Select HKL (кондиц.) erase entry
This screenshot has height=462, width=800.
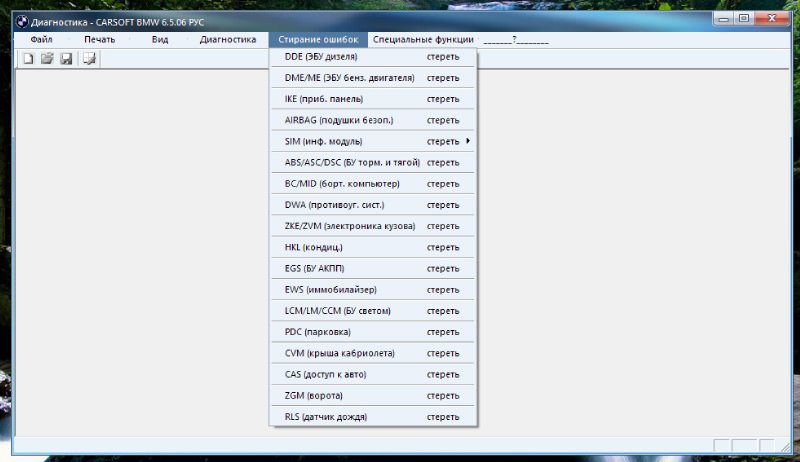pyautogui.click(x=373, y=247)
